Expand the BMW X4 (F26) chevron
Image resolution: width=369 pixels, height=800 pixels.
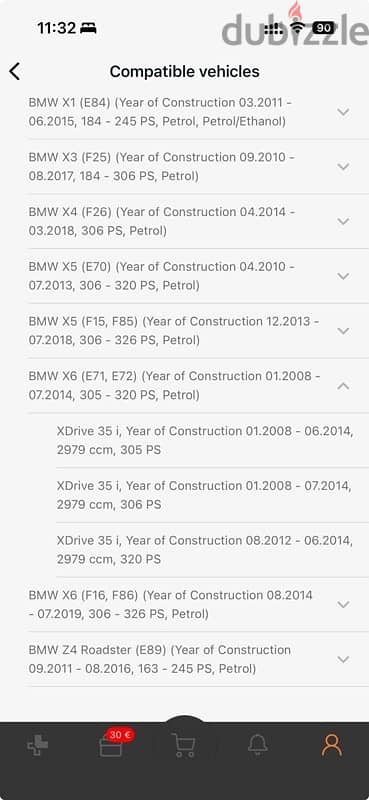point(343,221)
